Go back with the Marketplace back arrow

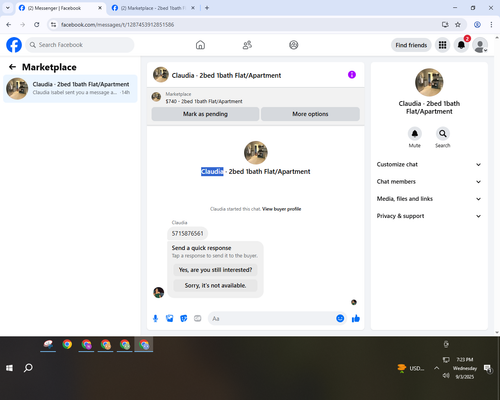pyautogui.click(x=12, y=67)
